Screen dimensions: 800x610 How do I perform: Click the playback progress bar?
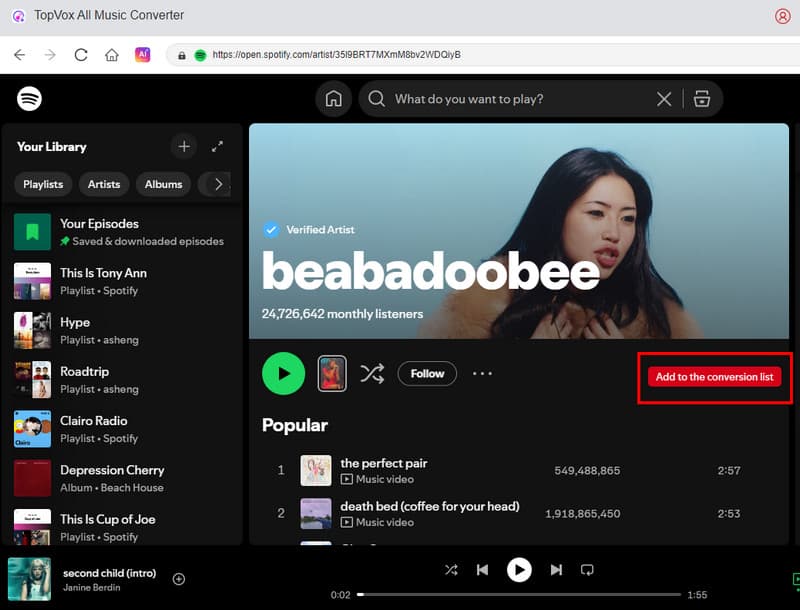pyautogui.click(x=520, y=595)
